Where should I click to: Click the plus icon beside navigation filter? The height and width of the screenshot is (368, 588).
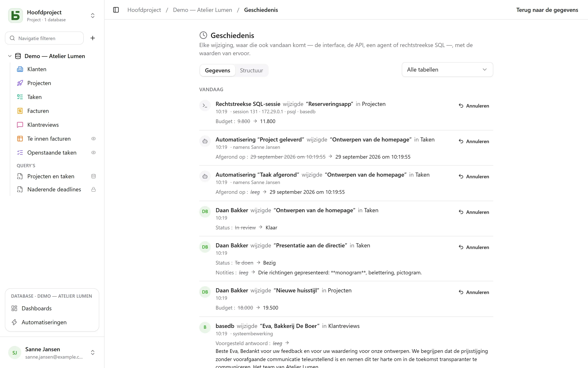(92, 38)
